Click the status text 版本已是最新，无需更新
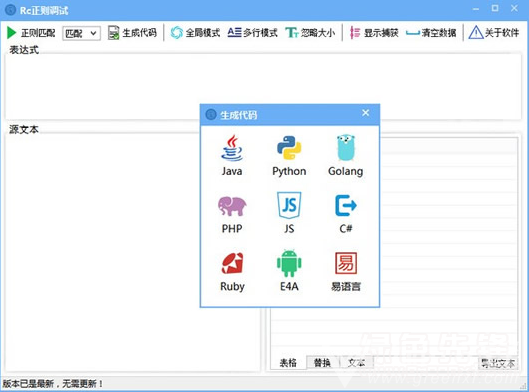Screen dimensions: 529x392 pos(53,384)
